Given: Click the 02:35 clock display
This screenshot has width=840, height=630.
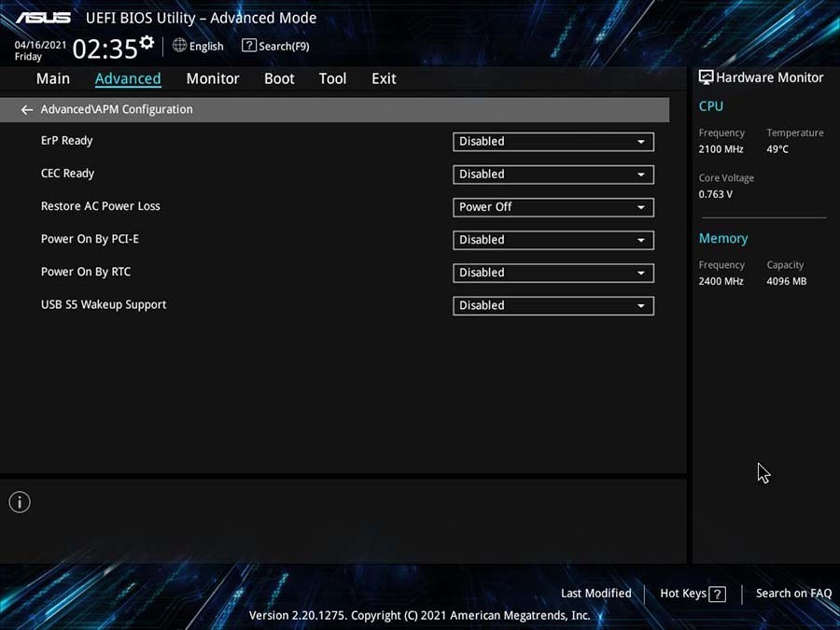Looking at the screenshot, I should coord(105,49).
